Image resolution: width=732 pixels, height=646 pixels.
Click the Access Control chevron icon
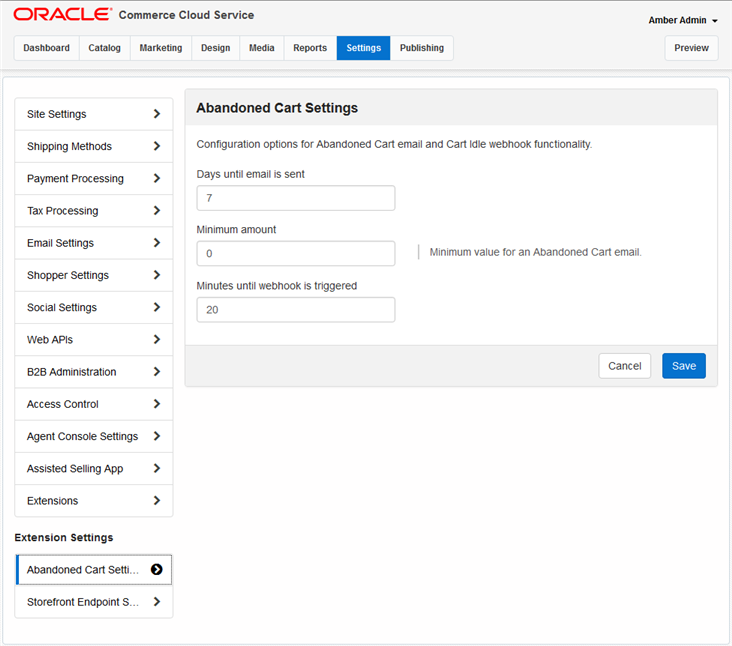157,404
